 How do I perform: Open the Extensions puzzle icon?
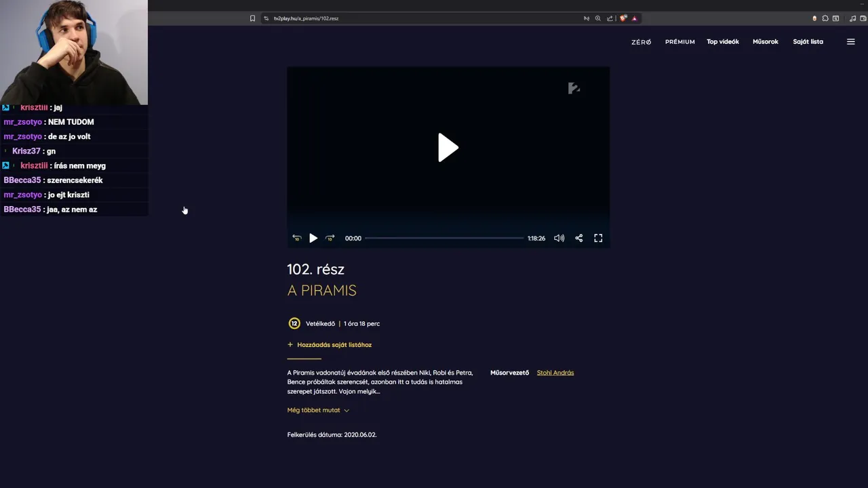825,18
